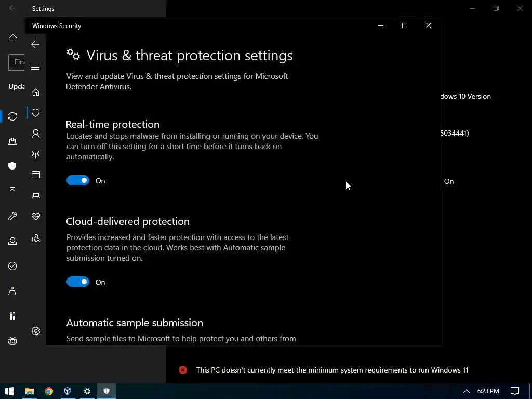Viewport: 532px width, 399px height.
Task: Show hidden icons chevron in system tray
Action: pos(467,391)
